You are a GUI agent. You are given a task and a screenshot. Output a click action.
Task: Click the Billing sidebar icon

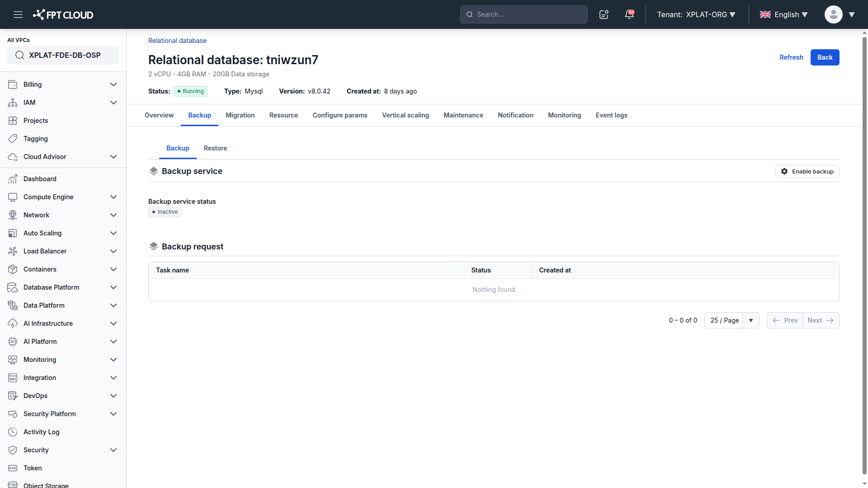13,84
